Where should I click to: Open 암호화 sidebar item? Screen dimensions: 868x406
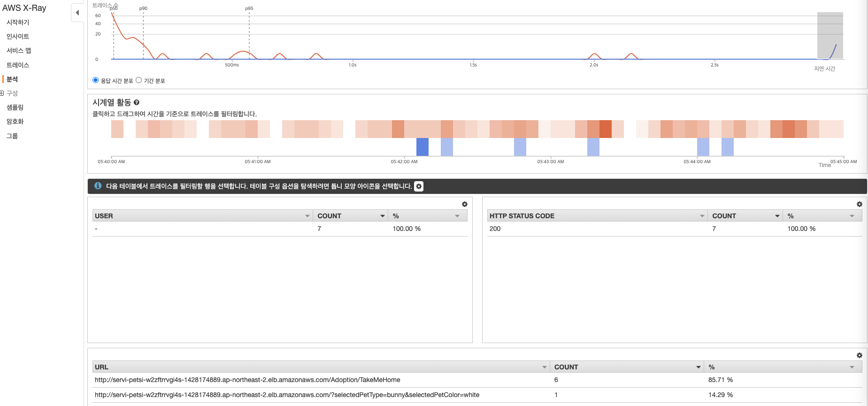[15, 122]
